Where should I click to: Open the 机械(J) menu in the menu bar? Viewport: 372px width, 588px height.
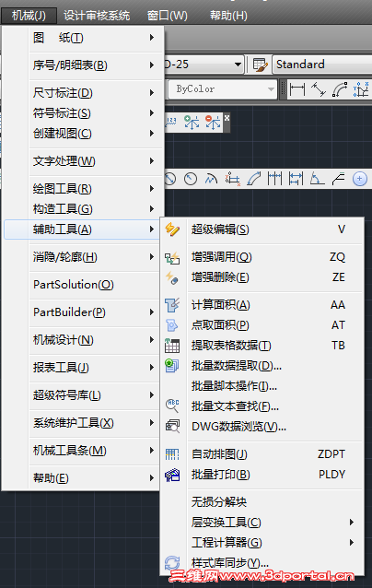[29, 16]
